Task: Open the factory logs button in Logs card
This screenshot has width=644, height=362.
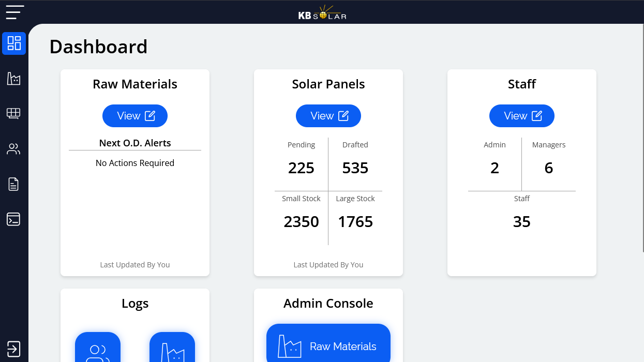Action: coord(172,347)
